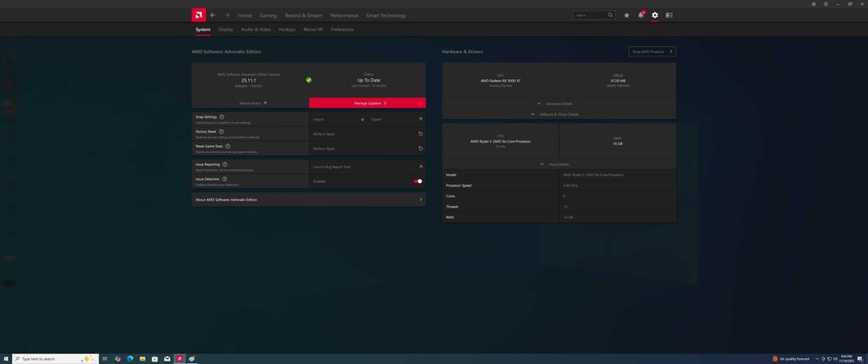
Task: Click Shop AMD Products button
Action: point(652,51)
